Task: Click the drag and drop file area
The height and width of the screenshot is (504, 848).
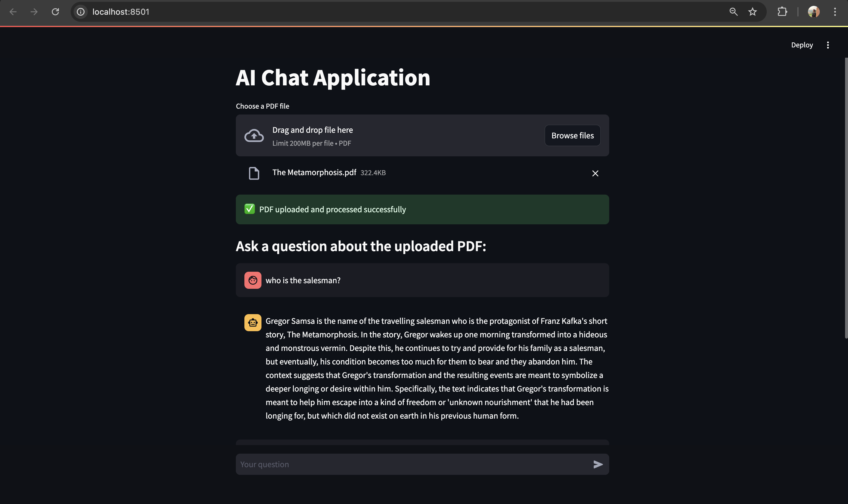Action: click(408, 135)
